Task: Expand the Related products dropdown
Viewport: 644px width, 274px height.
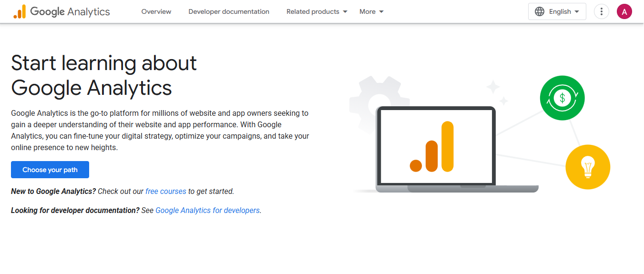Action: pos(317,11)
